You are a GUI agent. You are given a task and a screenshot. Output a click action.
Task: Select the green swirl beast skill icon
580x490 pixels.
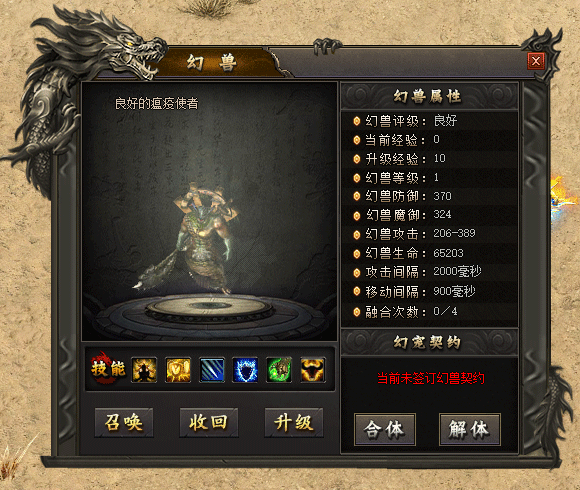coord(279,369)
